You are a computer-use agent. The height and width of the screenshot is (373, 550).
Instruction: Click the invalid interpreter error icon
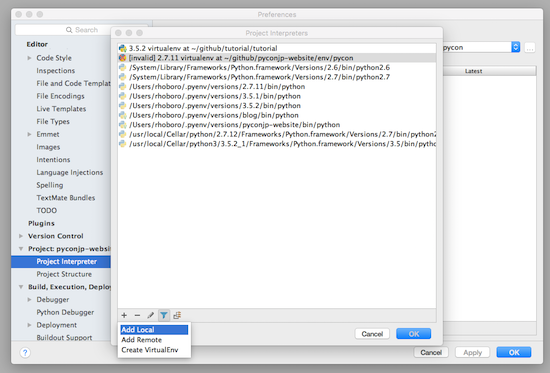tap(122, 58)
